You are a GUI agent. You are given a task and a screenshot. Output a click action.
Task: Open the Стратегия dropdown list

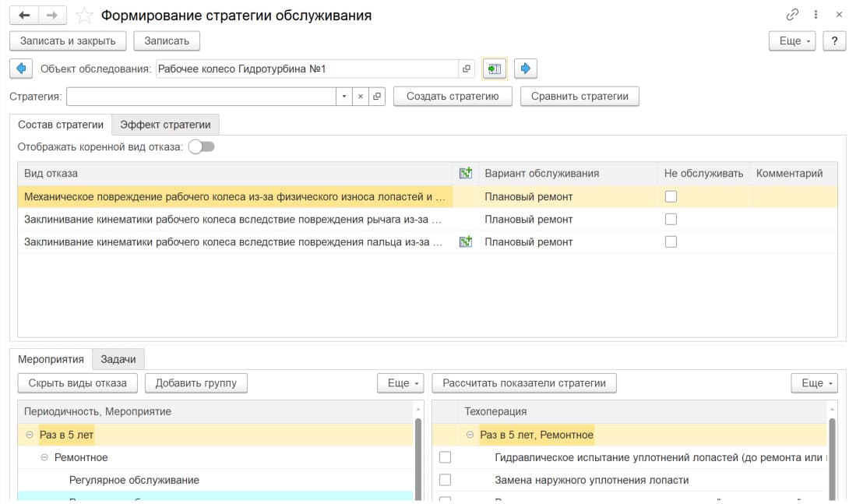344,96
